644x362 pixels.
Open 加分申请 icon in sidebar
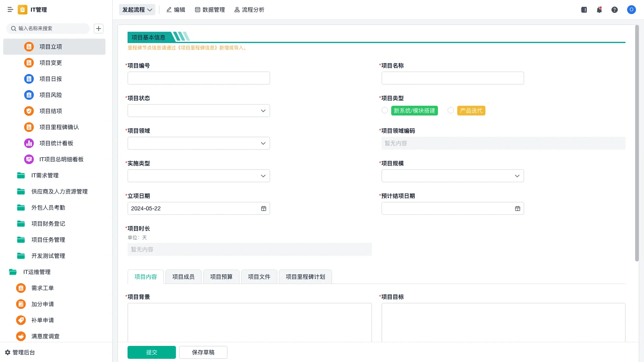coord(21,304)
